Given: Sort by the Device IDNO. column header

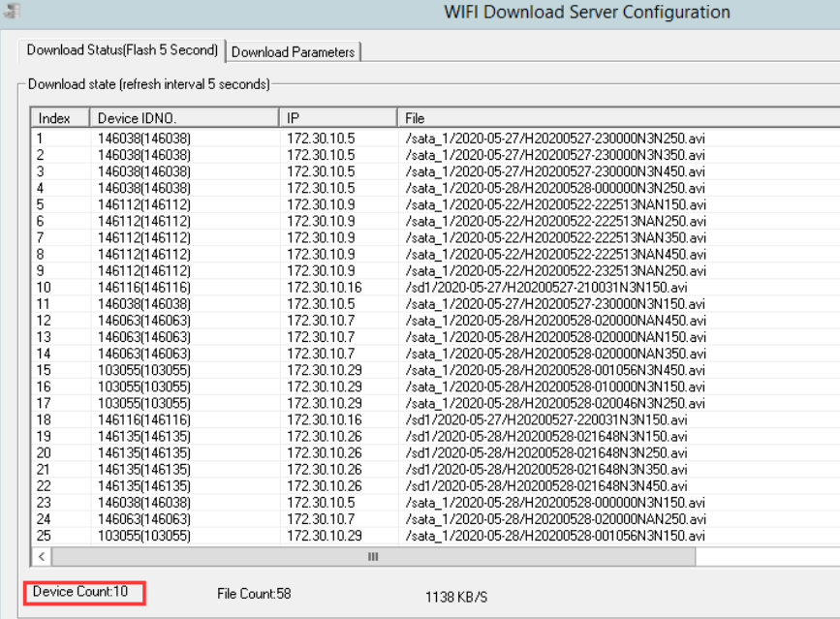Looking at the screenshot, I should 184,118.
